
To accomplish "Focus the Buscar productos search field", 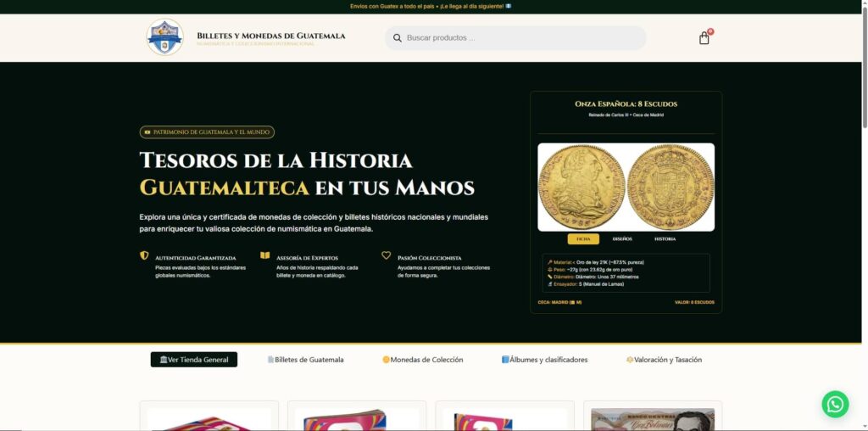I will click(515, 38).
